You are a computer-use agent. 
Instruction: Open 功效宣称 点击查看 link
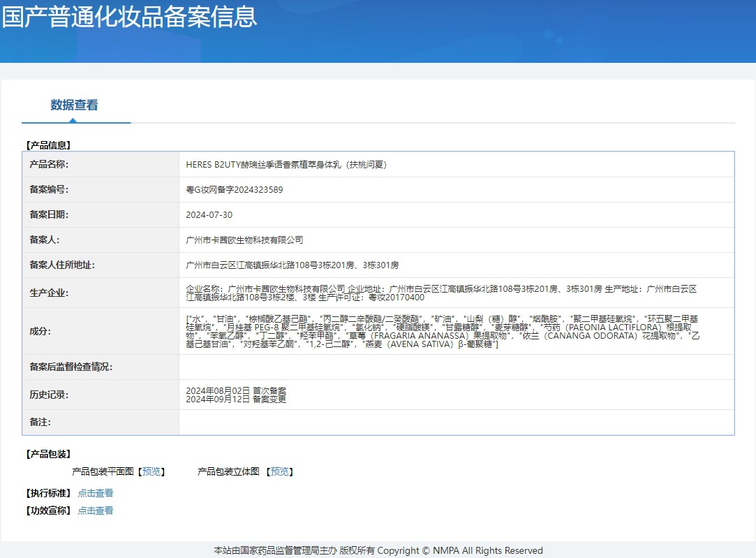click(96, 511)
